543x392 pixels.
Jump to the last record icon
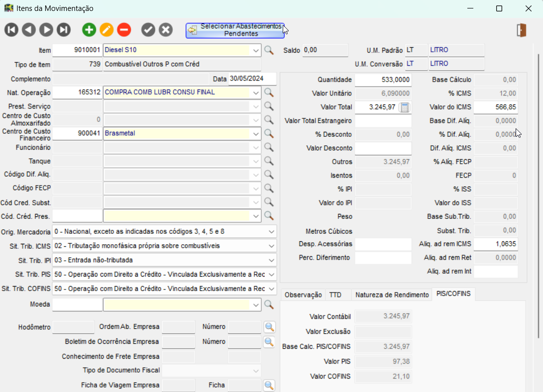[x=64, y=30]
